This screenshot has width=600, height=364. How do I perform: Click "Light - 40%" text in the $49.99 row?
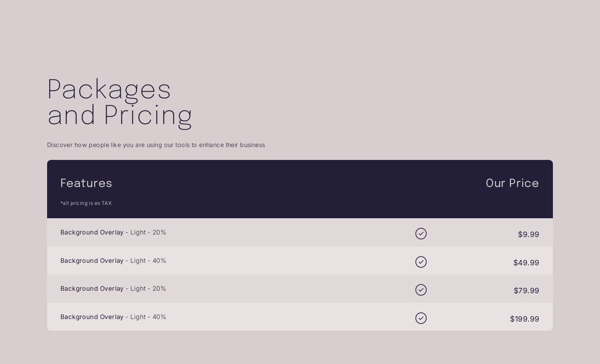coord(148,261)
